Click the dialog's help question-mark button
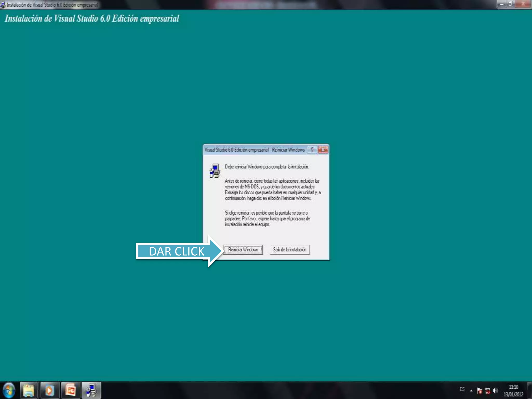The image size is (532, 399). (312, 150)
